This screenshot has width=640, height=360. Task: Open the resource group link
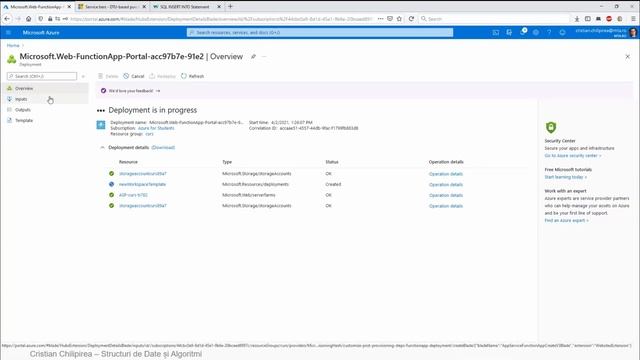coord(149,134)
